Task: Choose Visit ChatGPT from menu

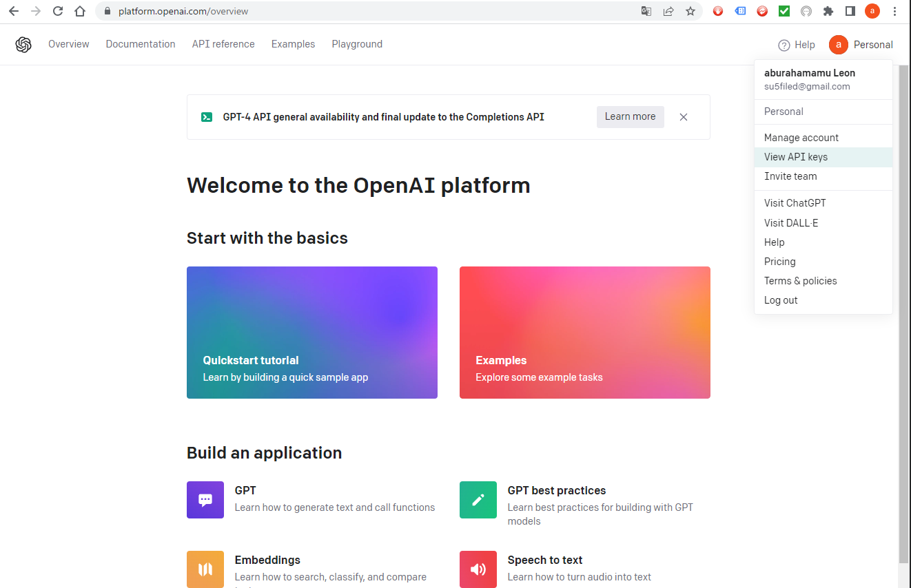Action: tap(823, 203)
